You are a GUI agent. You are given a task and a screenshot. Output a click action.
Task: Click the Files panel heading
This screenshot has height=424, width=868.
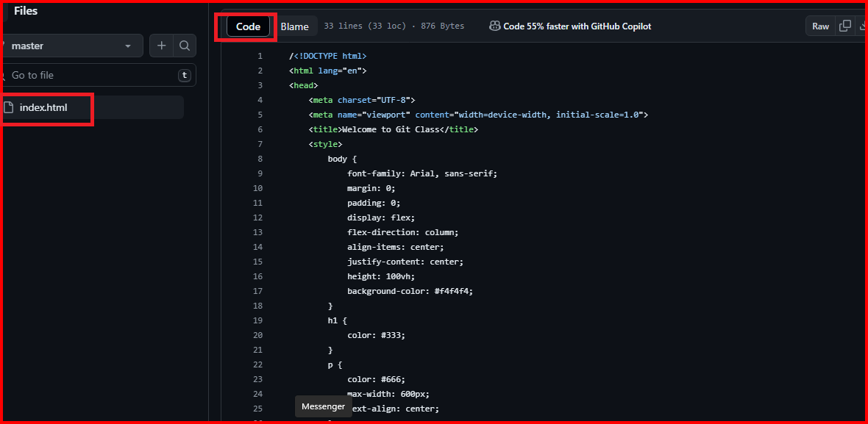[26, 10]
